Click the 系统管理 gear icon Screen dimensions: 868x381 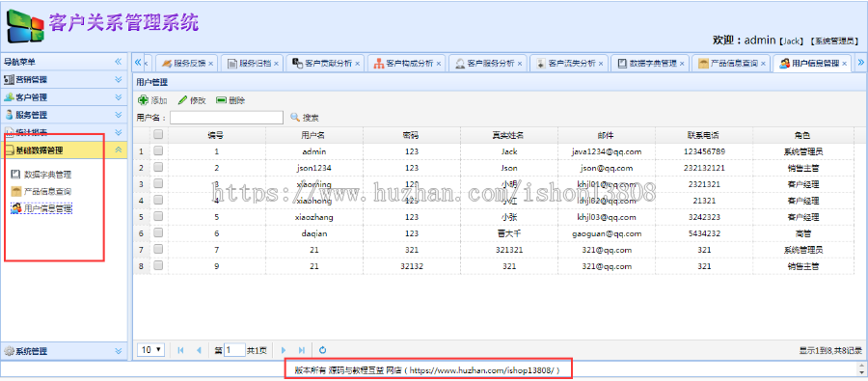click(9, 350)
